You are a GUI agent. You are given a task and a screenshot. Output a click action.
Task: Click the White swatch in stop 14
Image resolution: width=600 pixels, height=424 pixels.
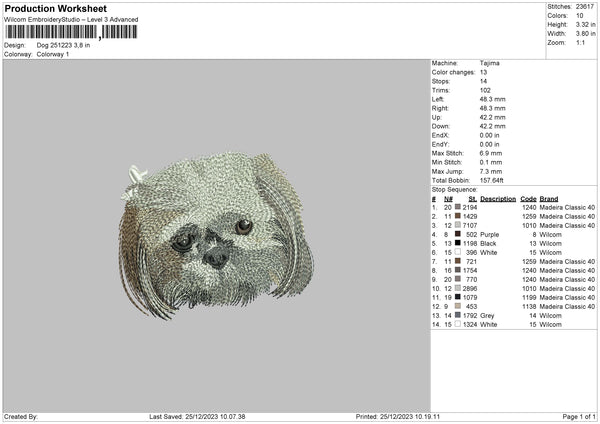[458, 325]
